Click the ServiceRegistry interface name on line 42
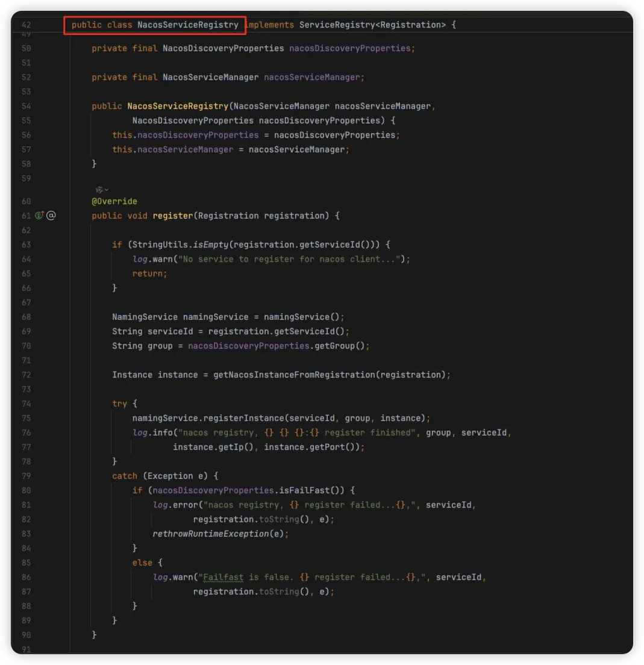Viewport: 644px width, 665px height. click(336, 25)
